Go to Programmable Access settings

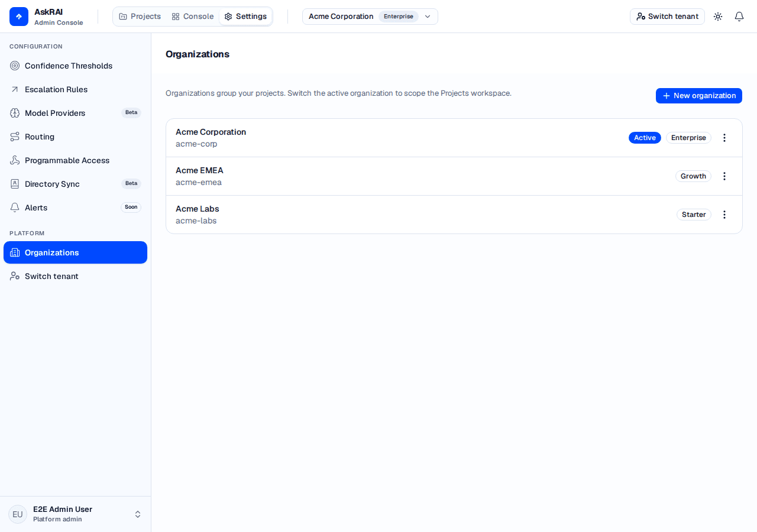(x=75, y=160)
